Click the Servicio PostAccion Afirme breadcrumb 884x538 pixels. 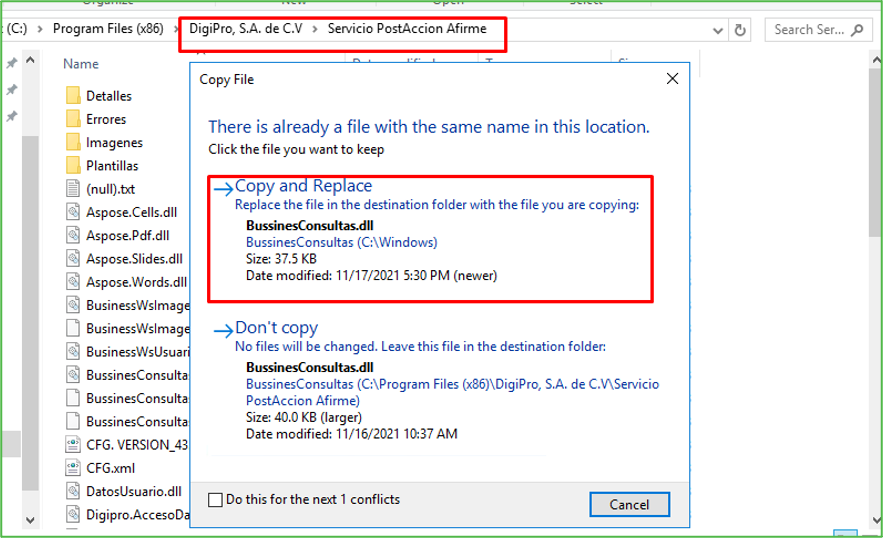pos(407,29)
